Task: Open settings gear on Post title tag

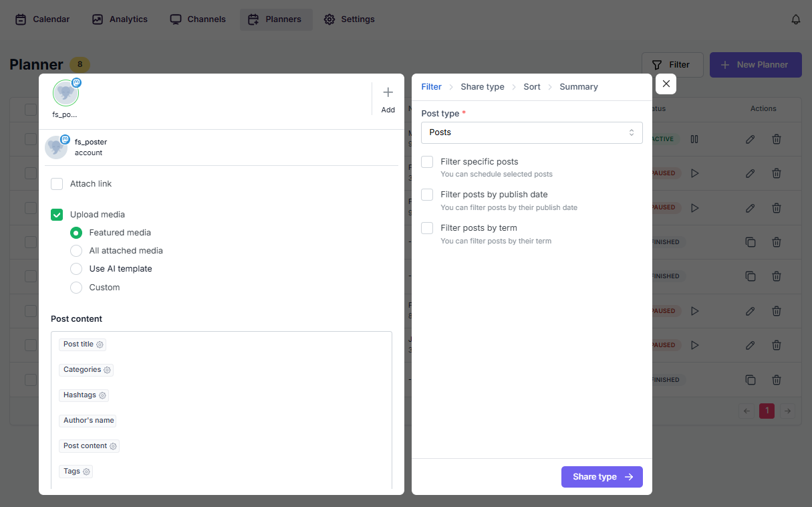Action: tap(100, 344)
